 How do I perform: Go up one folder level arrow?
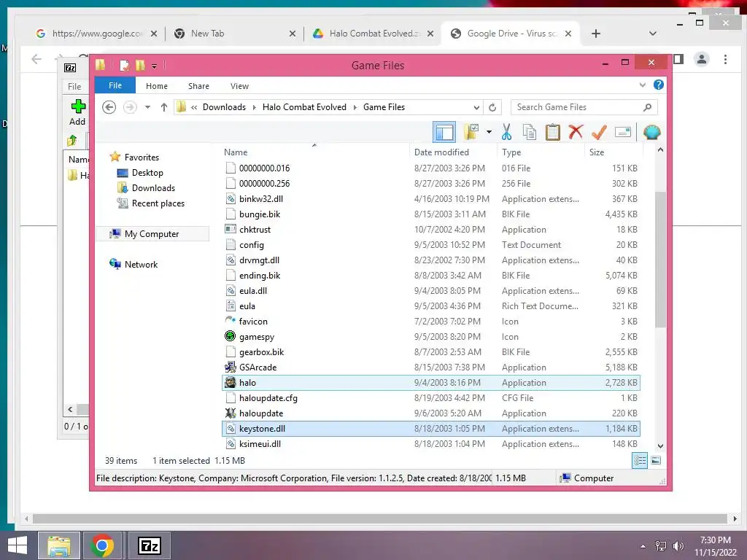click(x=164, y=107)
